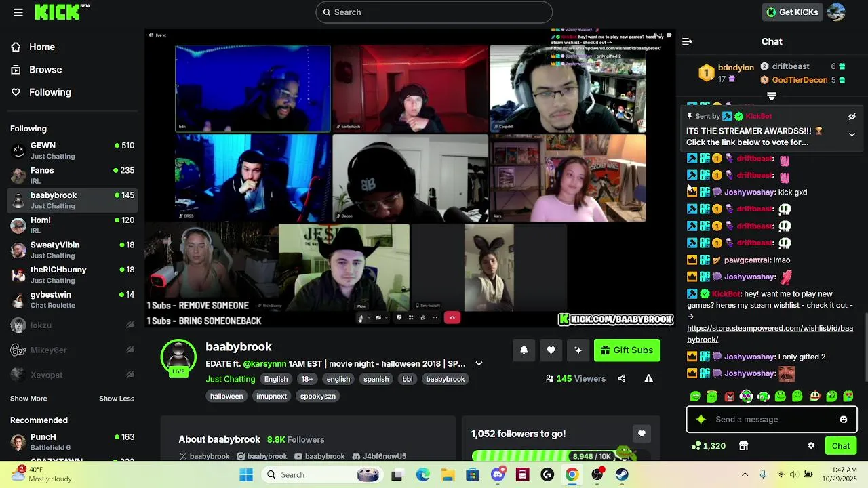
Task: Click the sparkle subscribe icon
Action: 578,350
